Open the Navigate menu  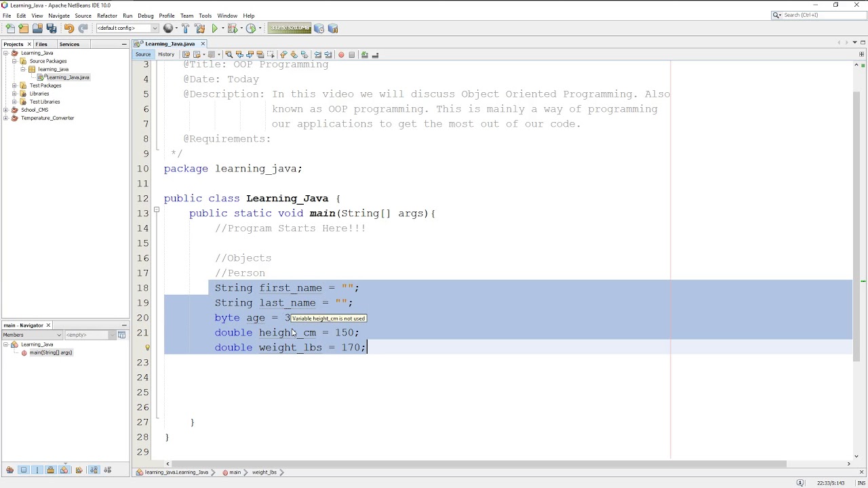click(x=59, y=16)
